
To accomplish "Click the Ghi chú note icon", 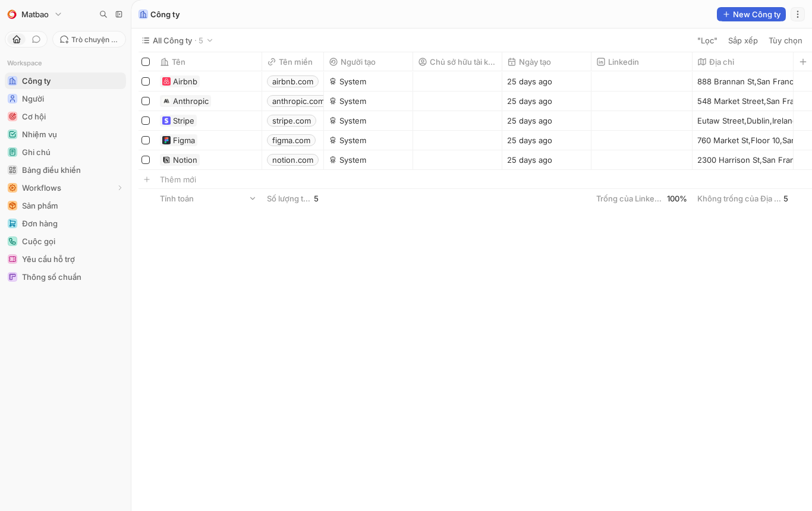I will pyautogui.click(x=12, y=152).
